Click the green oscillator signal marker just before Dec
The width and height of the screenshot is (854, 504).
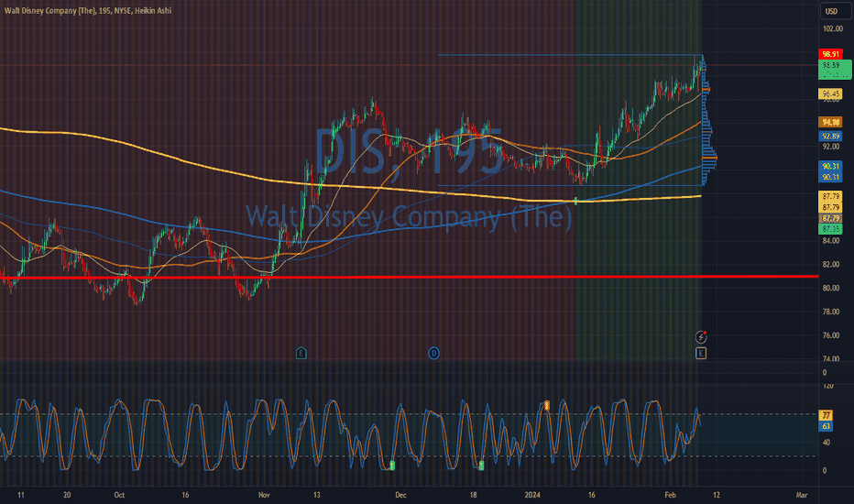pos(392,466)
